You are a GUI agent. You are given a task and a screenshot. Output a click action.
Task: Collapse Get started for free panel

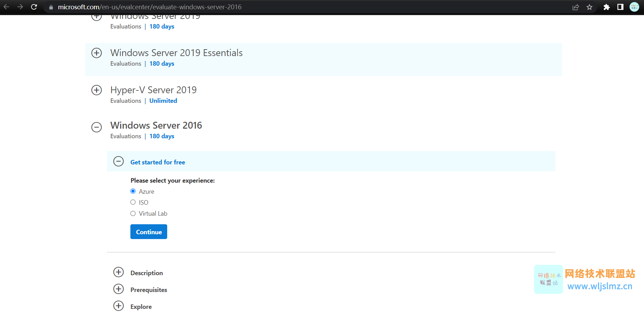click(x=119, y=161)
